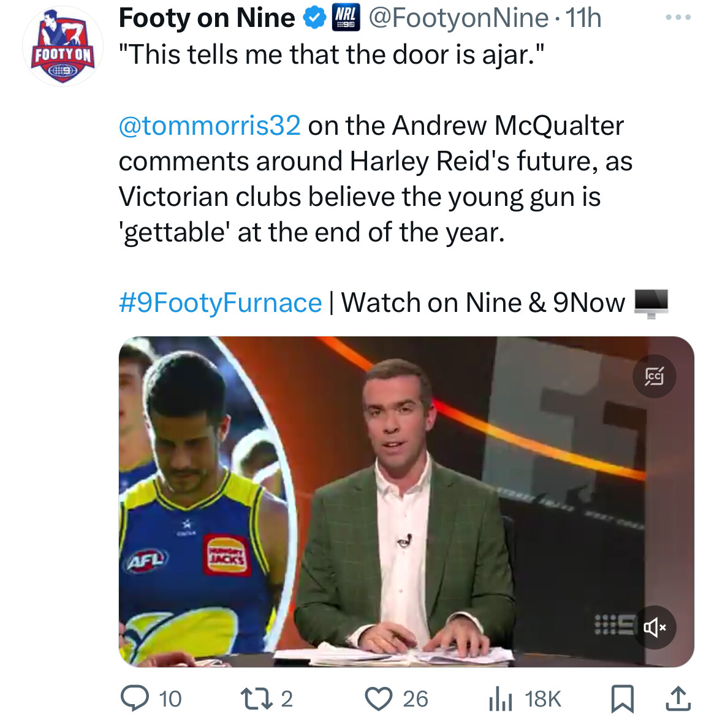Play the video of the presenter
The height and width of the screenshot is (728, 717).
(406, 502)
